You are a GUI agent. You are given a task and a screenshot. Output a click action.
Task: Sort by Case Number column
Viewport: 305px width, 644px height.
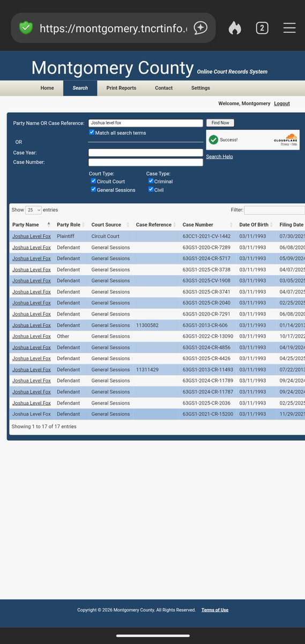click(x=208, y=224)
